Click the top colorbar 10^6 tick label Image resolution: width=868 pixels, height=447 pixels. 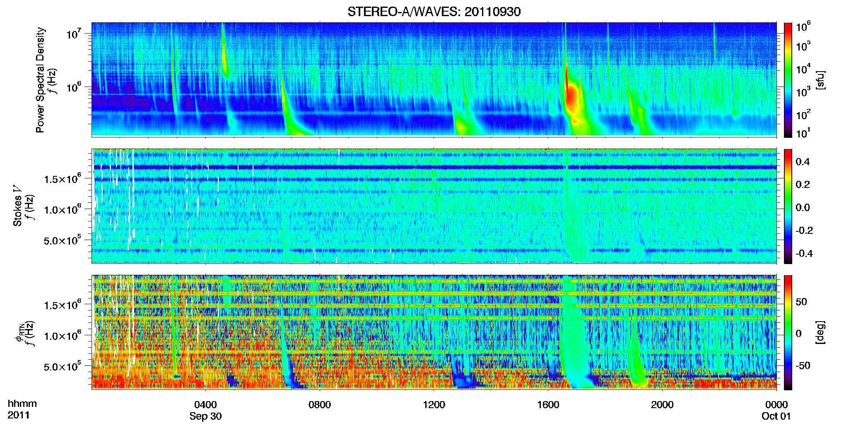(803, 27)
